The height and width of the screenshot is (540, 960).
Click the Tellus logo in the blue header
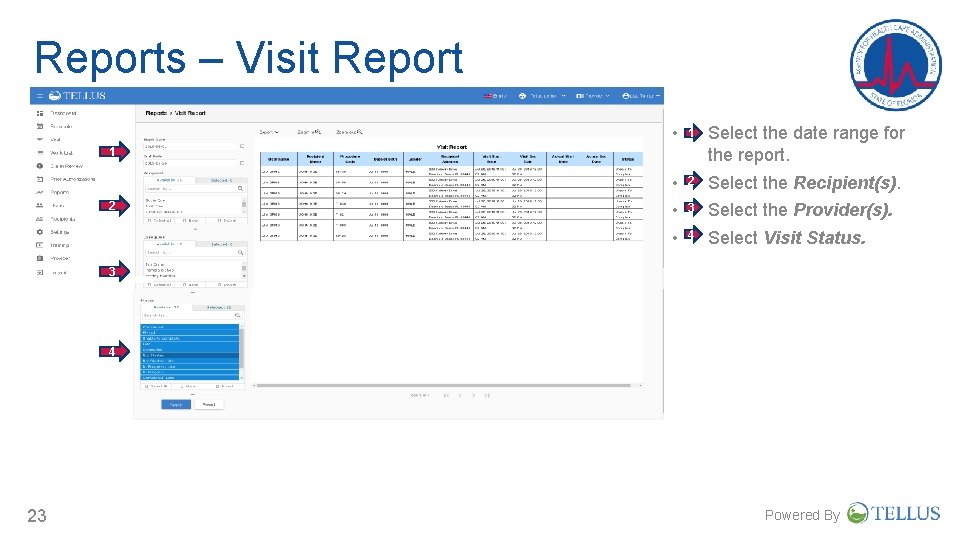click(x=77, y=96)
